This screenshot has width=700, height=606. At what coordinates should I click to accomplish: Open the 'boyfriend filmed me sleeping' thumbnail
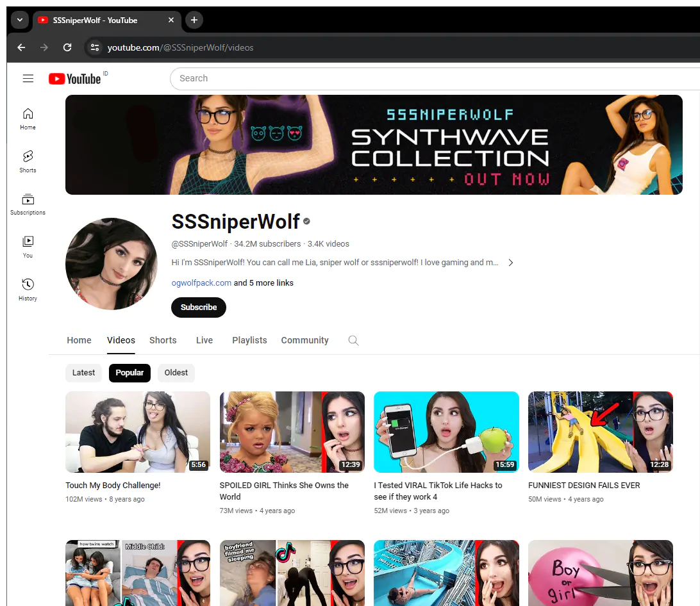[292, 573]
